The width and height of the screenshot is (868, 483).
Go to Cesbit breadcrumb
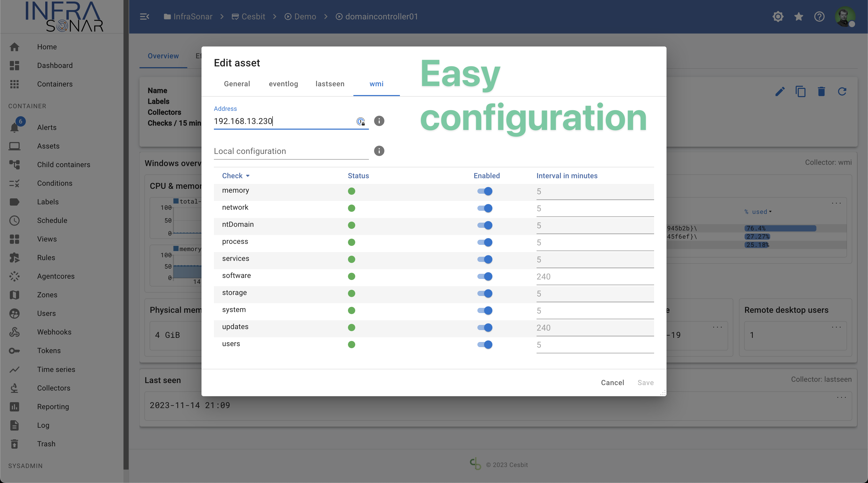[248, 17]
